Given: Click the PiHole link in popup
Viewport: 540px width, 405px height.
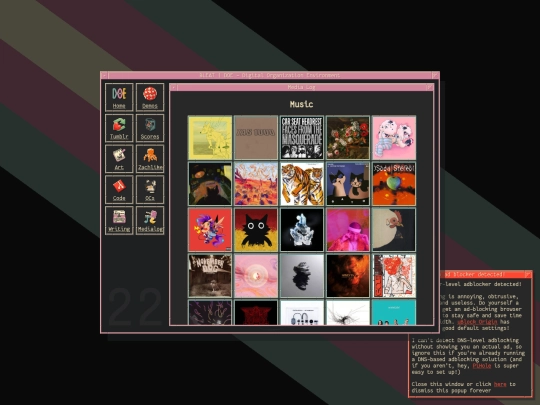Looking at the screenshot, I should click(482, 366).
